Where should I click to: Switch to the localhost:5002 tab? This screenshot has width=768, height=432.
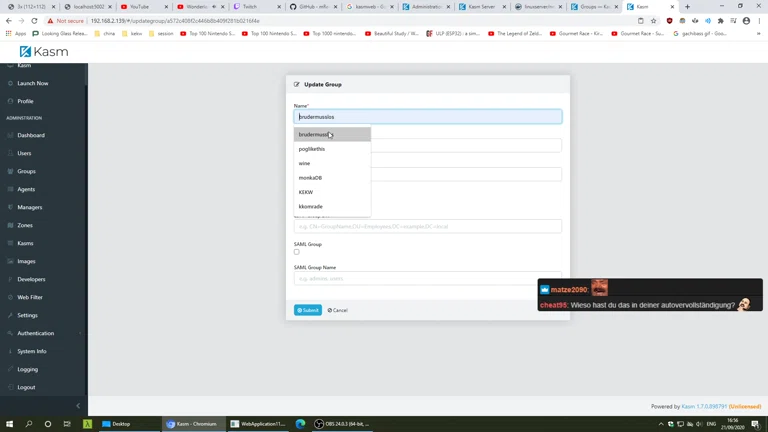[88, 7]
